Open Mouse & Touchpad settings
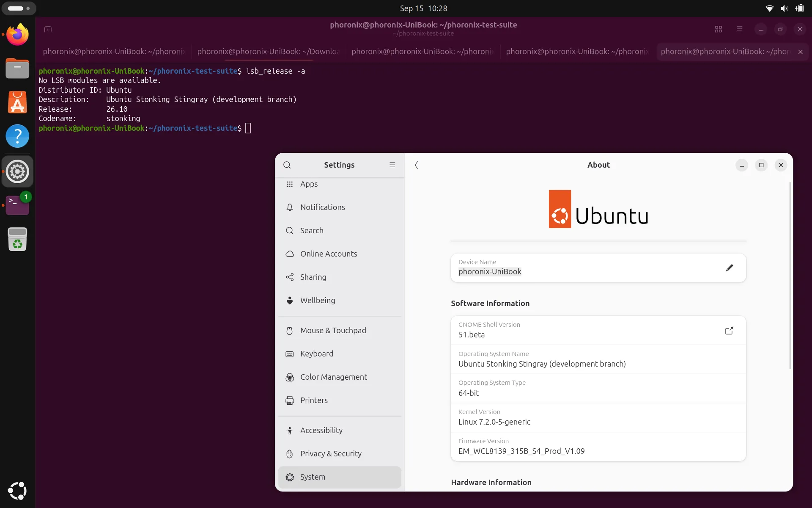 tap(340, 331)
